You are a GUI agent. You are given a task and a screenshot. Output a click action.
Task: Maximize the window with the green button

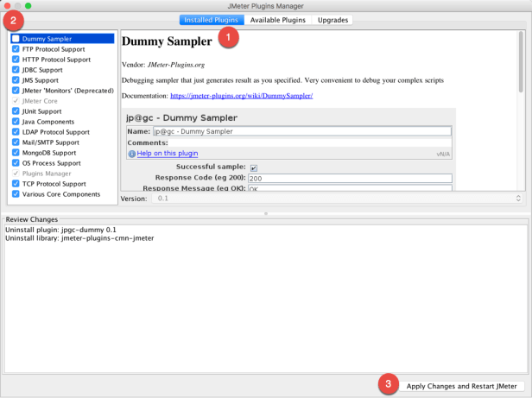click(x=28, y=6)
